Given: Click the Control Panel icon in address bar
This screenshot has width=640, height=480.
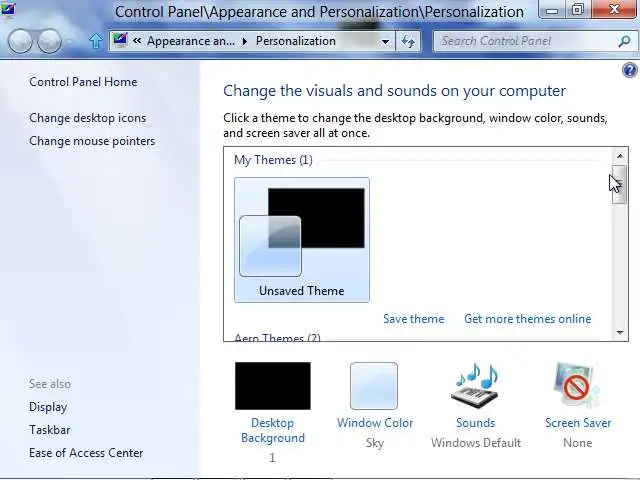Looking at the screenshot, I should [120, 40].
